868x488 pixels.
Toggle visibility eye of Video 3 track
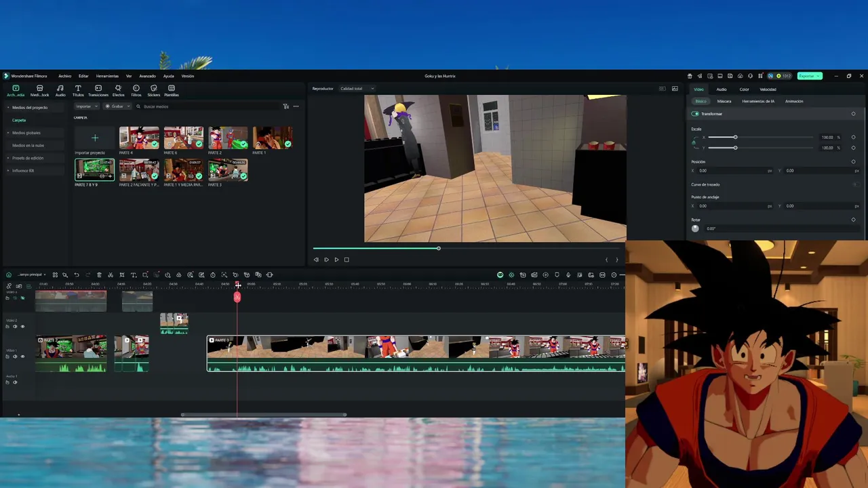(x=22, y=298)
